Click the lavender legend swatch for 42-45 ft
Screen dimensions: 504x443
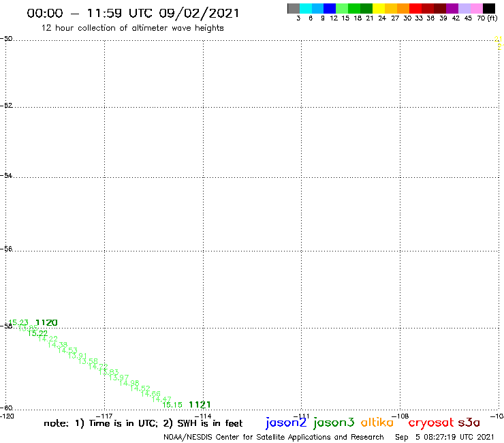pos(464,9)
